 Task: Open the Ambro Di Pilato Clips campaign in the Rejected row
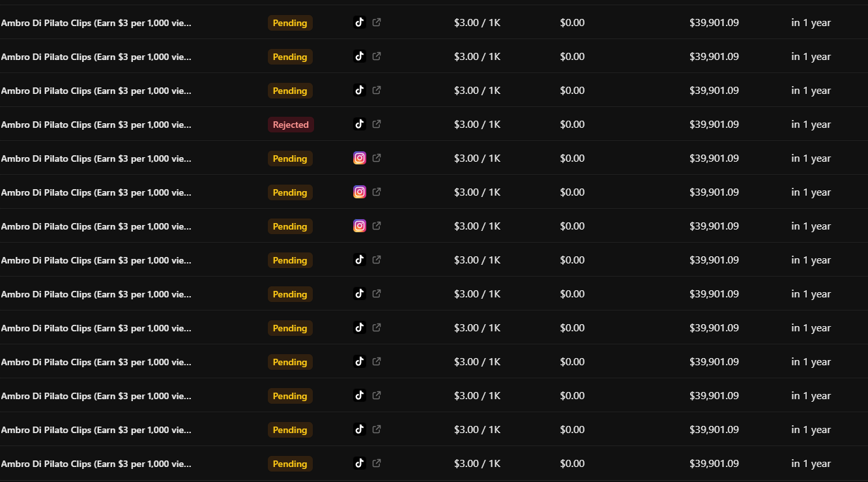(x=96, y=125)
